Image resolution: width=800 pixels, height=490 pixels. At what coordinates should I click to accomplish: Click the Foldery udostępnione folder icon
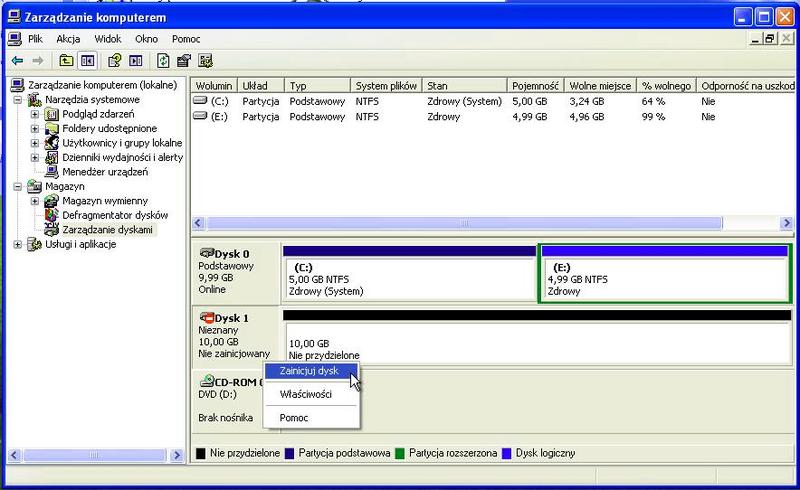click(52, 128)
